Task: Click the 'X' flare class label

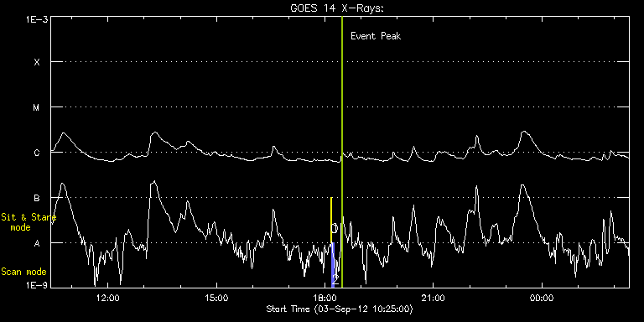Action: [x=37, y=62]
